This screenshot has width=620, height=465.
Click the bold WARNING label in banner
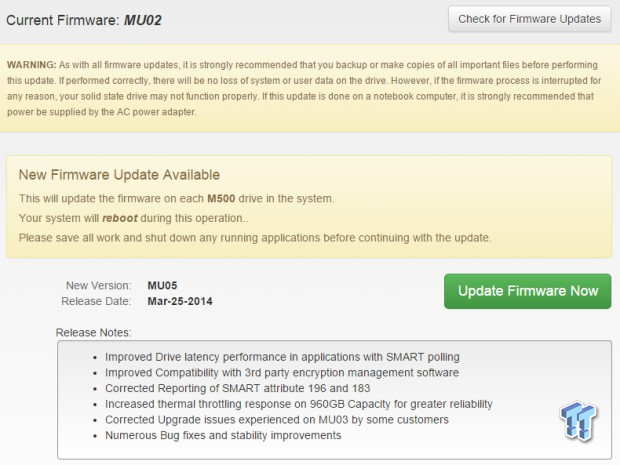click(32, 65)
